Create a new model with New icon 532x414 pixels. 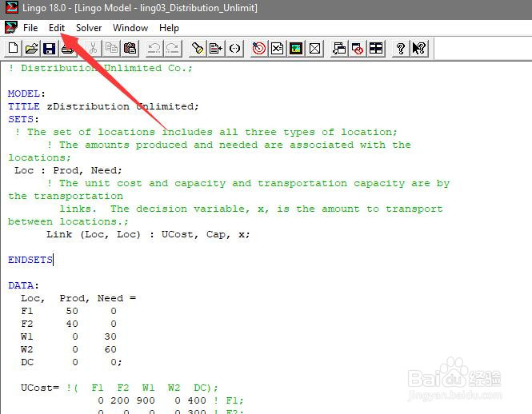[14, 49]
